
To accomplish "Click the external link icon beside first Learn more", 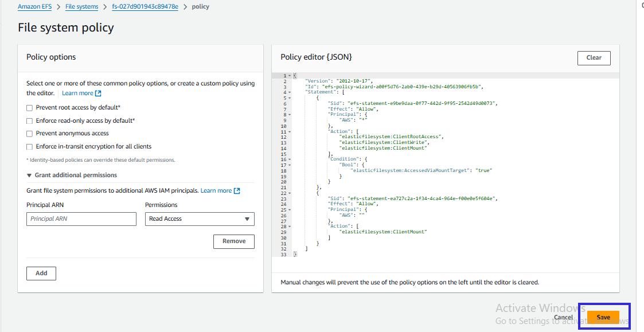I will (98, 93).
